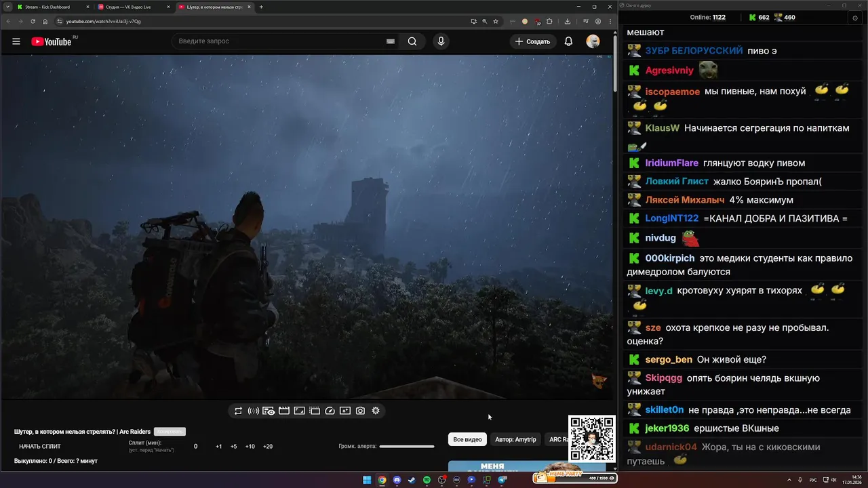Go to the YouTube home logo
Image resolution: width=868 pixels, height=488 pixels.
click(x=52, y=41)
